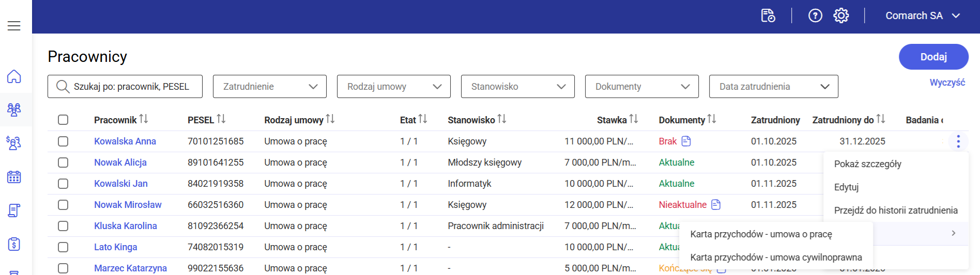This screenshot has height=275, width=980.
Task: Select Karta przychodów - umowa cywilnoprawna
Action: (776, 257)
